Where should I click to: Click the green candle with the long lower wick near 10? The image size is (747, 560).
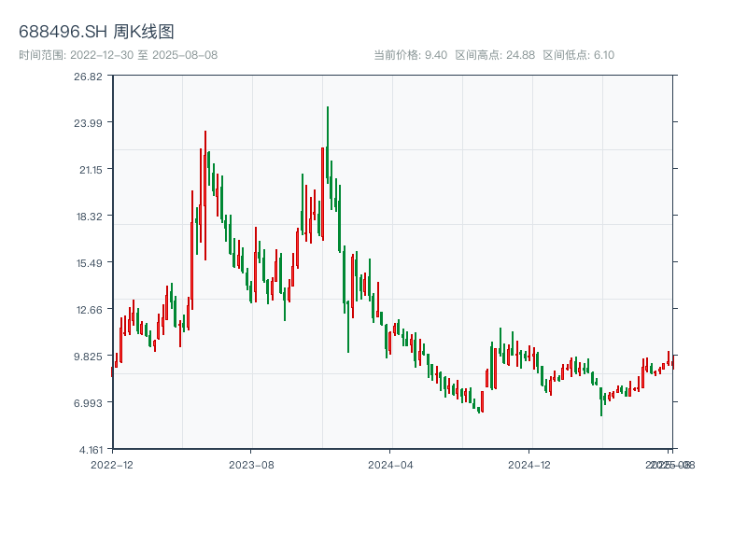(348, 326)
